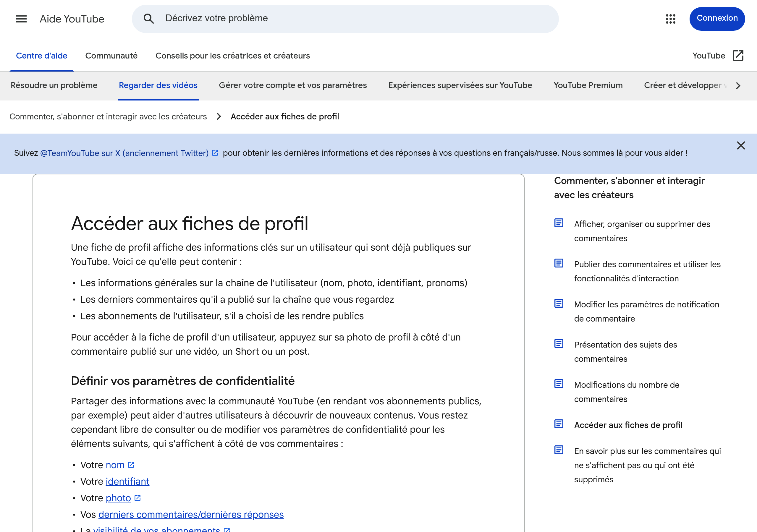757x532 pixels.
Task: Go to Aide YouTube home
Action: (x=72, y=19)
